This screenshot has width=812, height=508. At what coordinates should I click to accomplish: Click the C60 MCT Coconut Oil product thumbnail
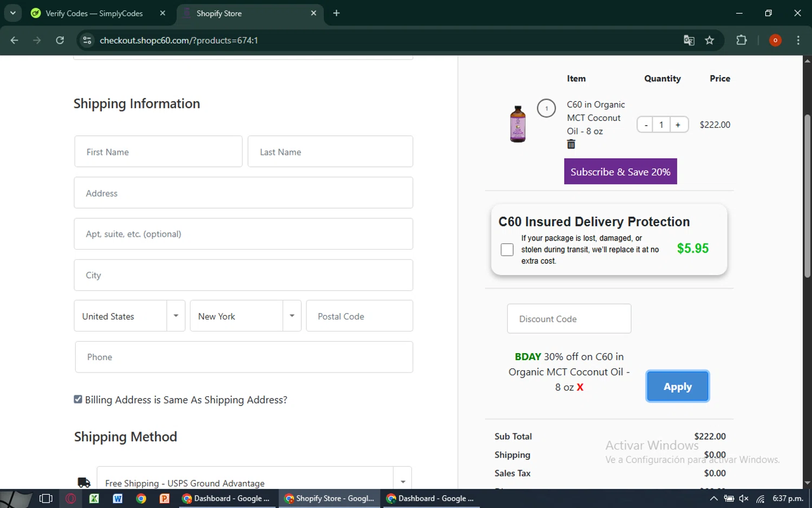click(x=518, y=124)
